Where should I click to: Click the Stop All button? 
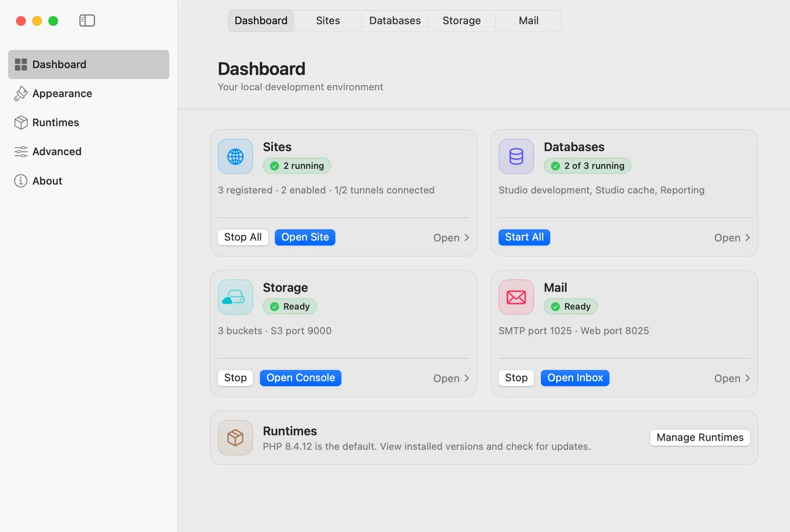[243, 237]
